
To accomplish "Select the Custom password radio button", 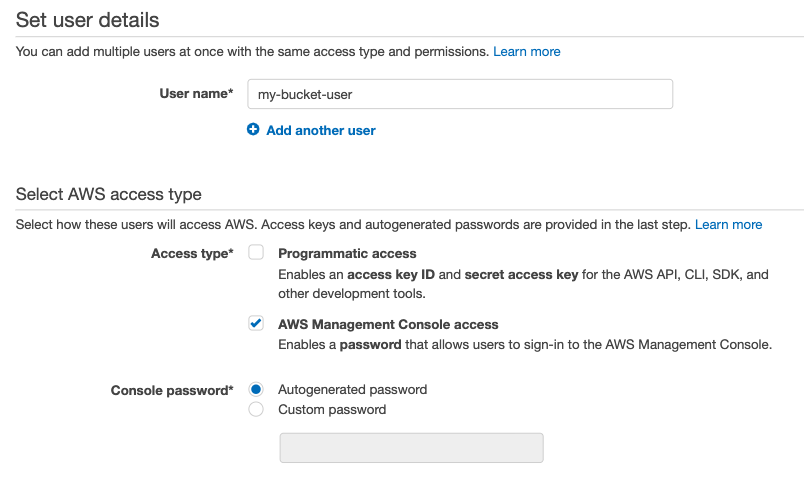I will tap(256, 409).
